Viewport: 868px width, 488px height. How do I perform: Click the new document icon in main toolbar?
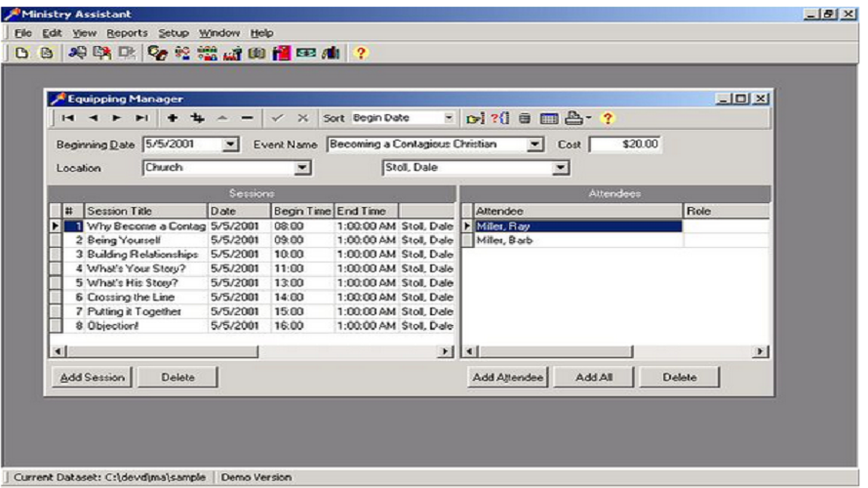pyautogui.click(x=21, y=54)
